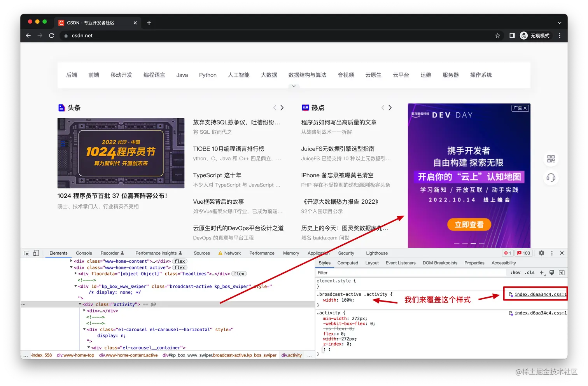Click the csdn.net address bar
588x386 pixels.
276,35
